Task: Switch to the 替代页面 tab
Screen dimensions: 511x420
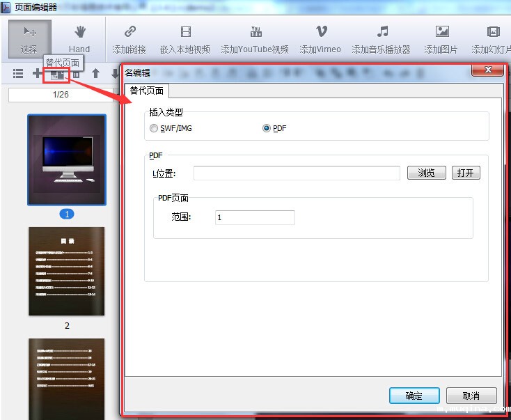Action: pos(147,91)
